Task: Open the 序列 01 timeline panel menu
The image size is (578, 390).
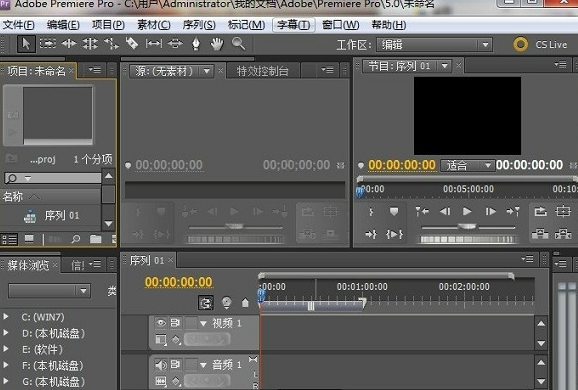Action: [527, 259]
